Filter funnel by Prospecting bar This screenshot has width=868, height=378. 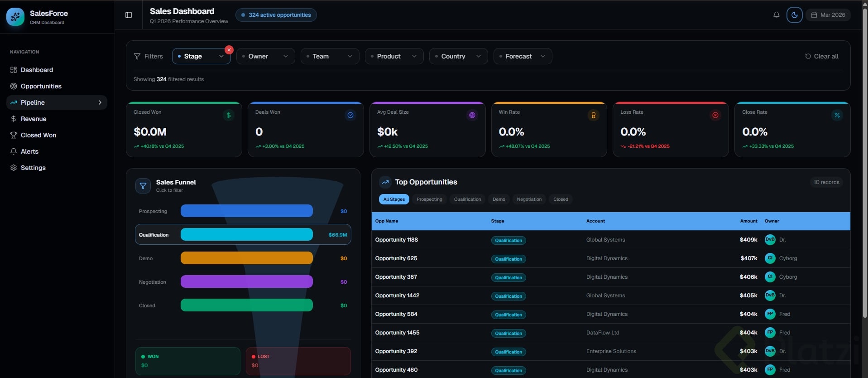247,211
